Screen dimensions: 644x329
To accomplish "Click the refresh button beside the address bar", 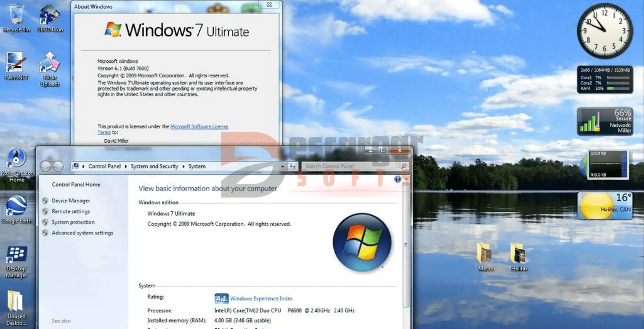I will pyautogui.click(x=292, y=166).
